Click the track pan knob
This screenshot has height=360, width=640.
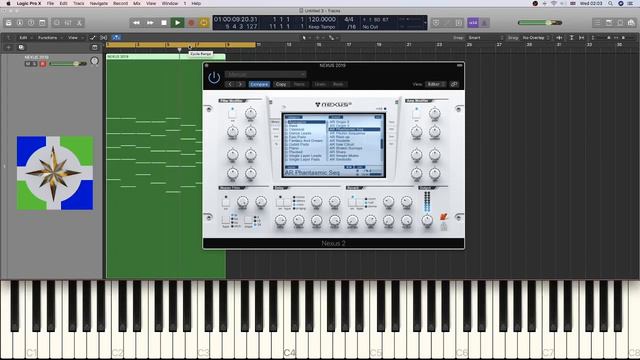pos(95,61)
